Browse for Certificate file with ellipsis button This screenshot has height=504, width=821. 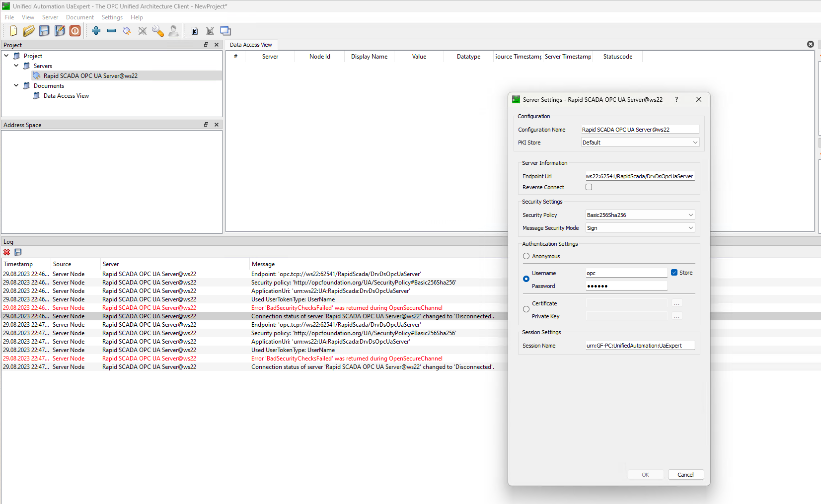(677, 303)
